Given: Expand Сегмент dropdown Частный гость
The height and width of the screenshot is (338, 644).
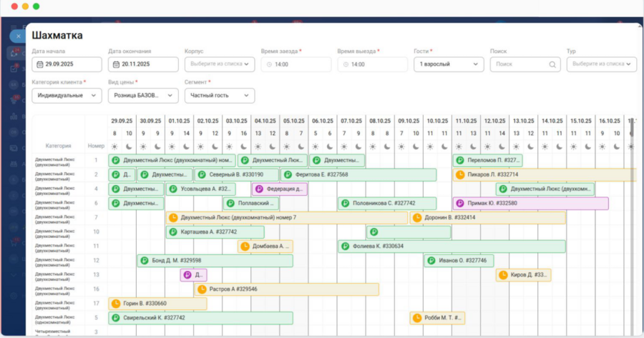Looking at the screenshot, I should (220, 96).
